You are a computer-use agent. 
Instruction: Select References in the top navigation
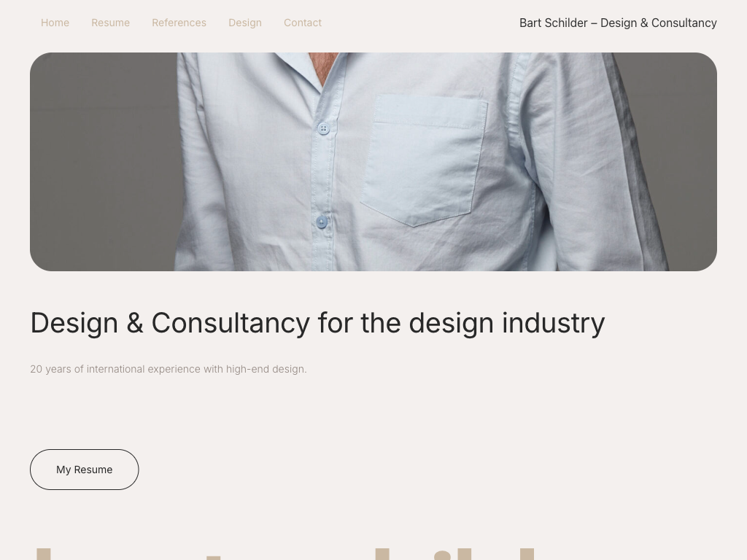(179, 23)
